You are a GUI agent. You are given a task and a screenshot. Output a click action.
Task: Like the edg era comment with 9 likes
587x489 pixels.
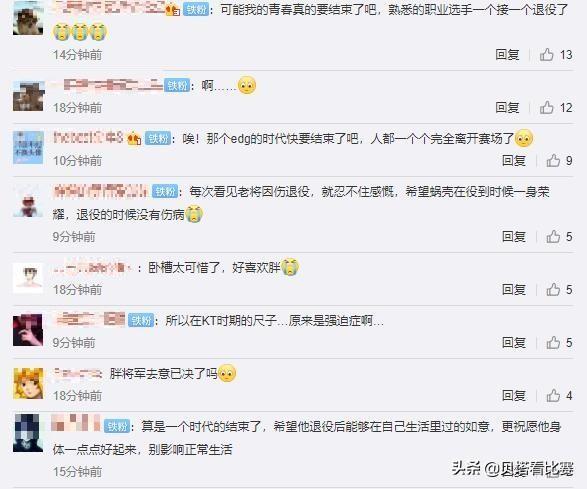coord(553,161)
